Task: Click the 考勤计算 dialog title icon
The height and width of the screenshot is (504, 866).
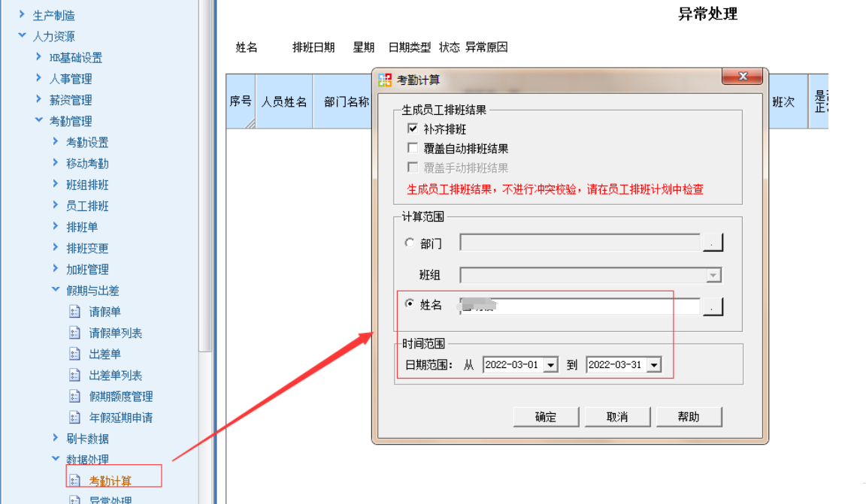Action: point(386,80)
